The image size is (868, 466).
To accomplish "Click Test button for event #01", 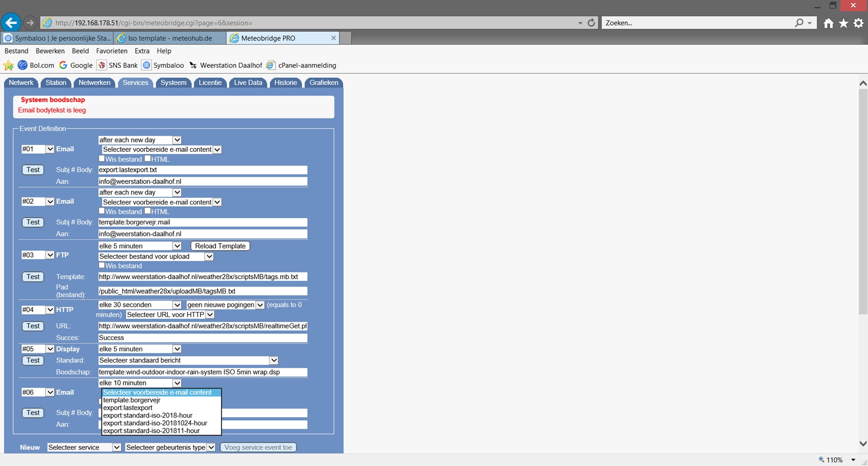I will click(x=33, y=170).
